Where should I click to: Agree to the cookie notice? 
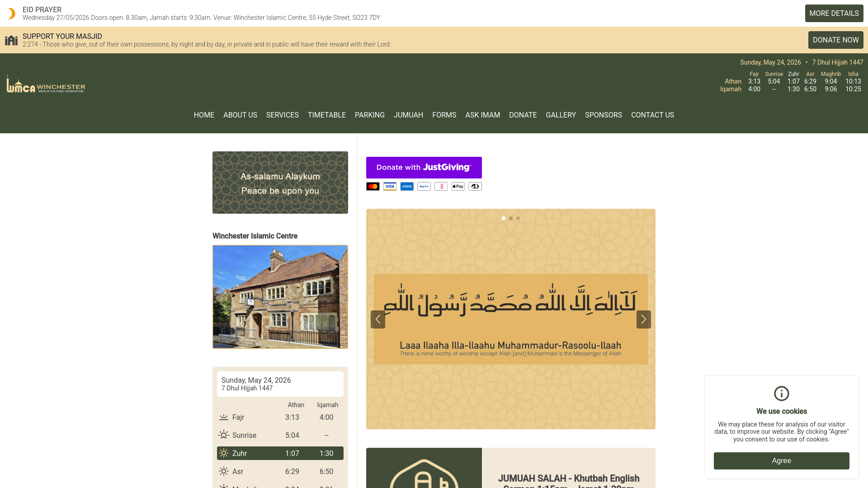pyautogui.click(x=782, y=461)
